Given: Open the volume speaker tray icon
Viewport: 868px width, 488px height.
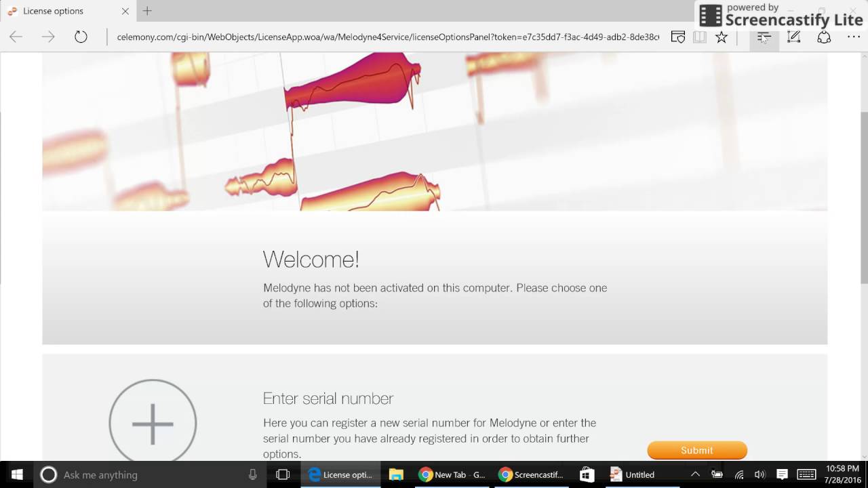Looking at the screenshot, I should pos(760,474).
